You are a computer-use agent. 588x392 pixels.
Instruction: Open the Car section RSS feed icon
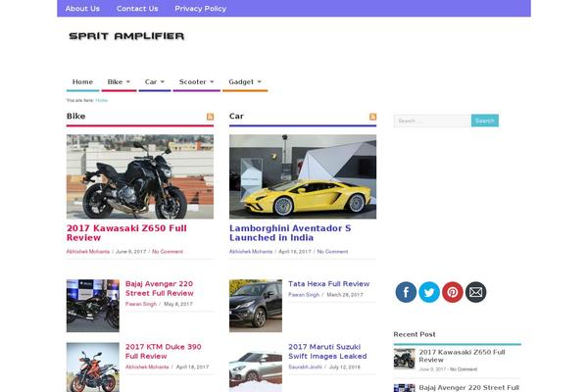372,117
